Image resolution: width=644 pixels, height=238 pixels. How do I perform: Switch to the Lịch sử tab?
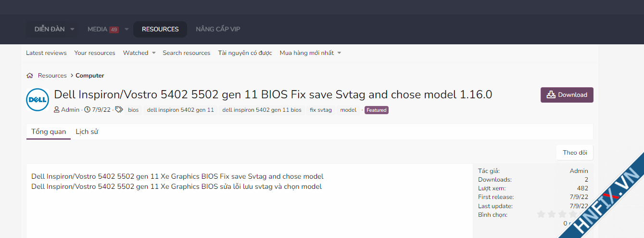87,132
